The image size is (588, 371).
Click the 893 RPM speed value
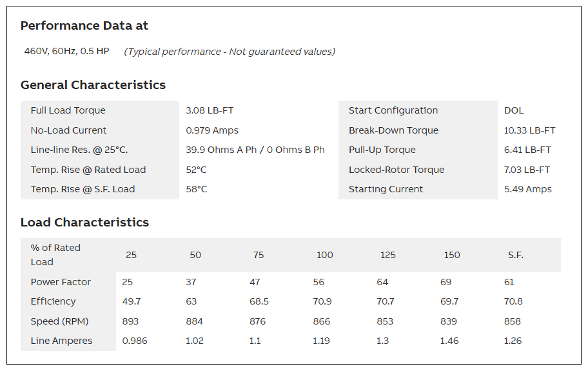click(x=130, y=321)
